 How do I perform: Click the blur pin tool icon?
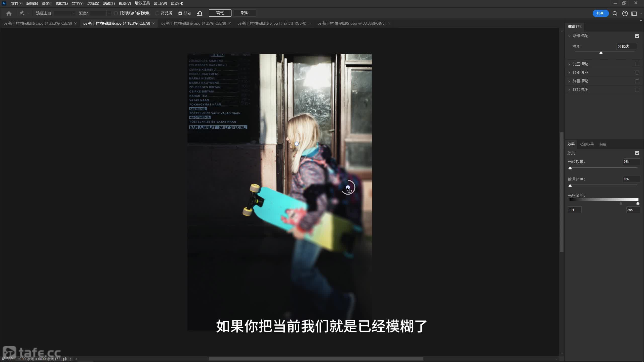pyautogui.click(x=22, y=13)
